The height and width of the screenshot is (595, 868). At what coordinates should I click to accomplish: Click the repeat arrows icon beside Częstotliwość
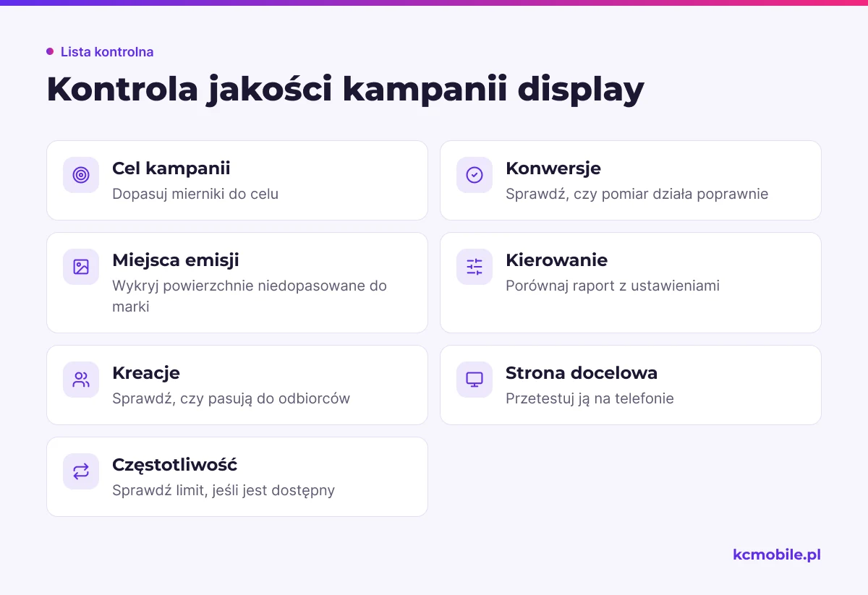(81, 471)
